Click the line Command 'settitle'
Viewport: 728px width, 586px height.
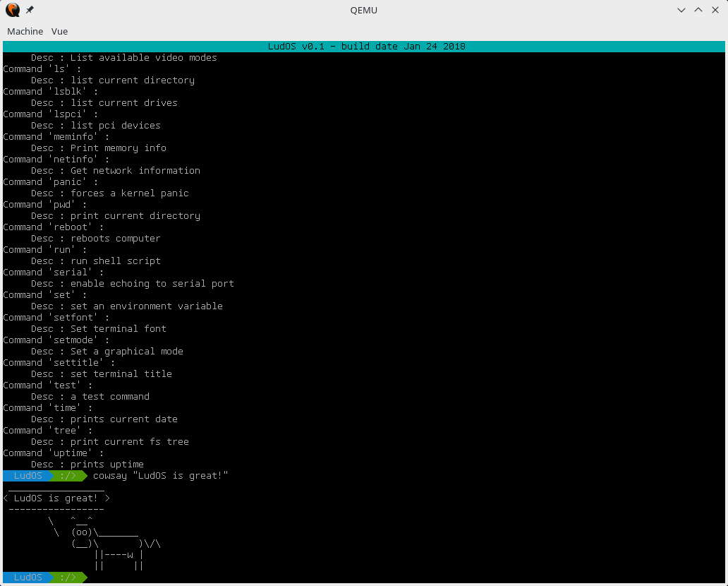click(59, 362)
